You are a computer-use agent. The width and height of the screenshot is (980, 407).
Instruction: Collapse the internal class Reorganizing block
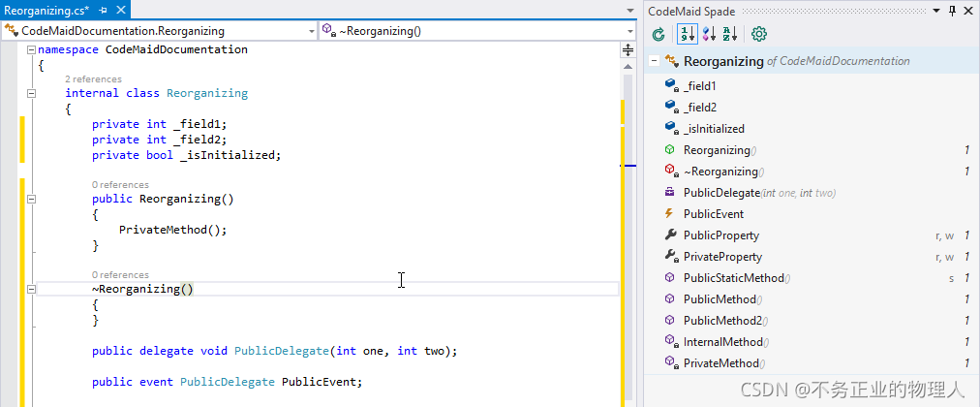tap(32, 93)
